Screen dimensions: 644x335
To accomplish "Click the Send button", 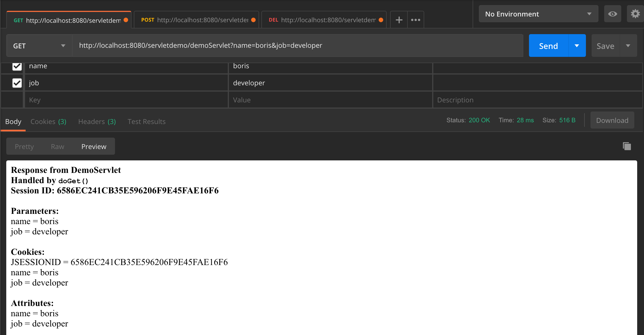I will pyautogui.click(x=548, y=46).
